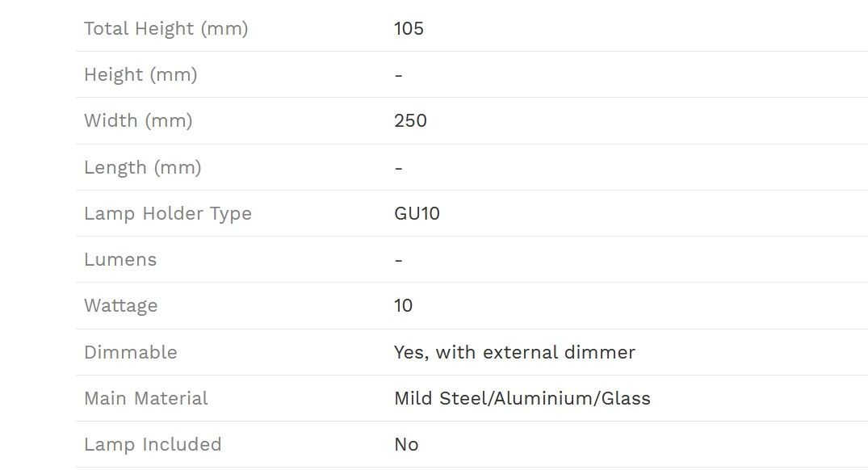Click the dash value beside Height (mm)
Viewport: 868px width, 470px height.
click(399, 75)
